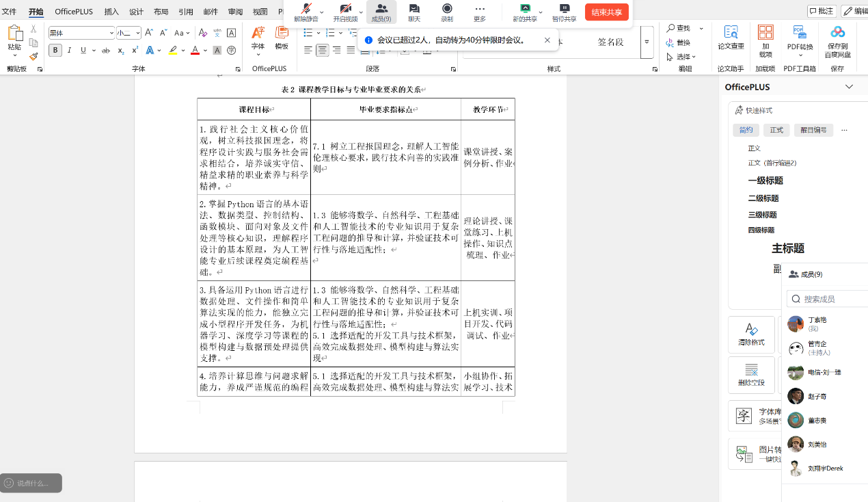The image size is (868, 502).
Task: Open the font size 小二 dropdown
Action: (137, 33)
